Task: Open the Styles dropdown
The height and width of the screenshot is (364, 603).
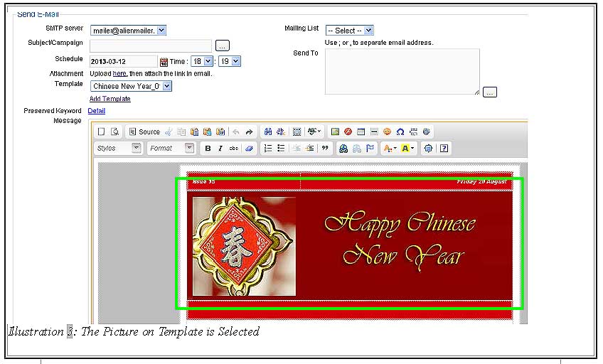Action: pos(118,148)
